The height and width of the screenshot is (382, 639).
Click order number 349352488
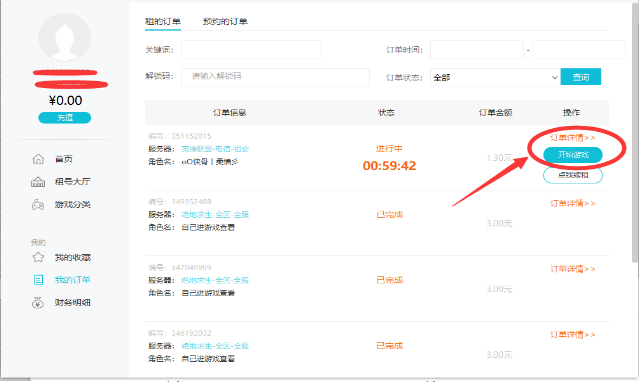tap(191, 201)
